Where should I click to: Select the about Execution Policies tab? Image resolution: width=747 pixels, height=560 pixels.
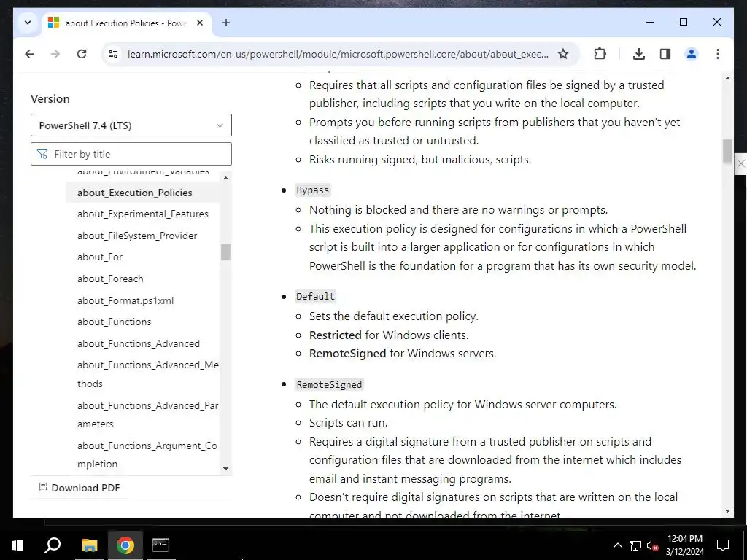[x=127, y=23]
